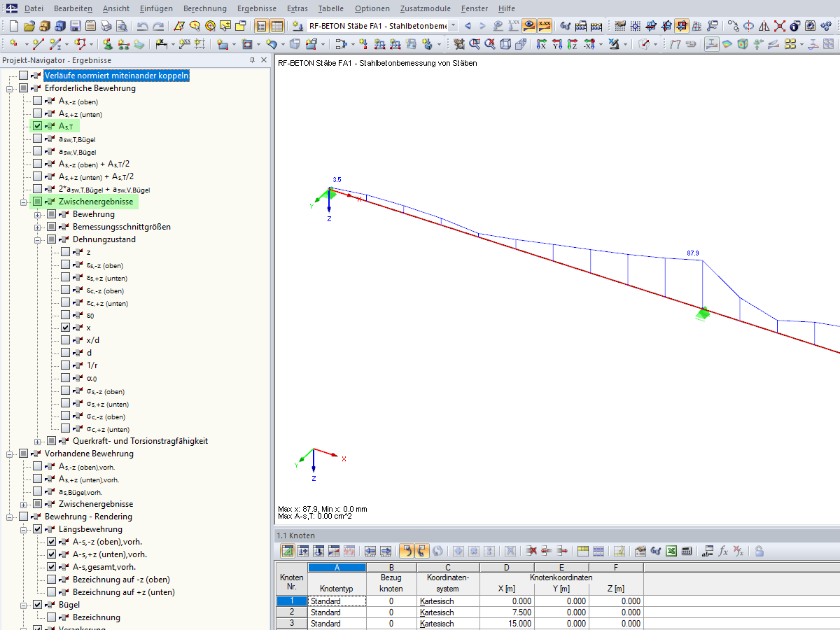840x630 pixels.
Task: Select row 1 header in Knoten table
Action: click(x=292, y=601)
